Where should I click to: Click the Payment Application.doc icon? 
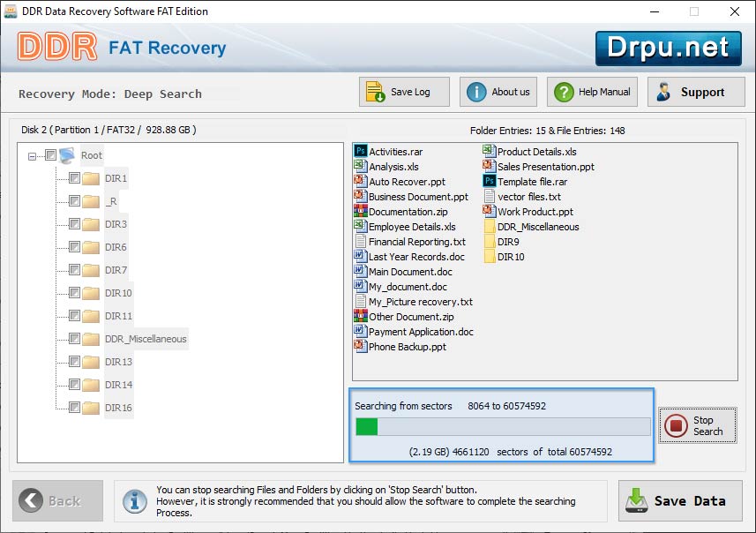pos(360,331)
